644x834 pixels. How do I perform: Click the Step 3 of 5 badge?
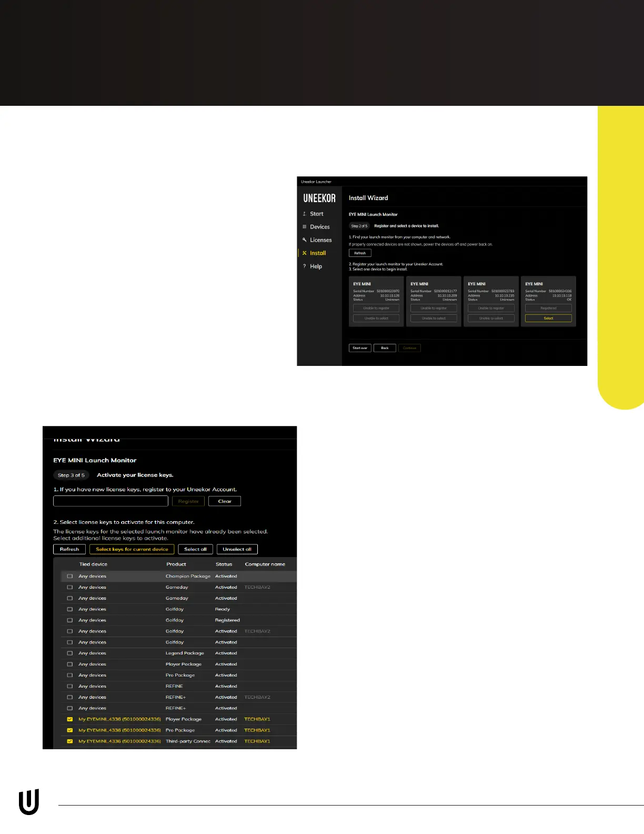(x=71, y=475)
